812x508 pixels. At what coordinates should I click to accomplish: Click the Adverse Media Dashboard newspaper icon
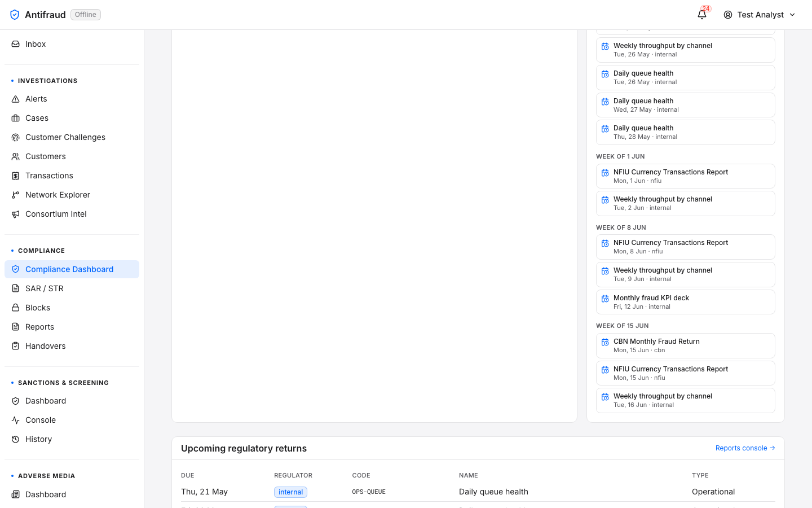[16, 494]
